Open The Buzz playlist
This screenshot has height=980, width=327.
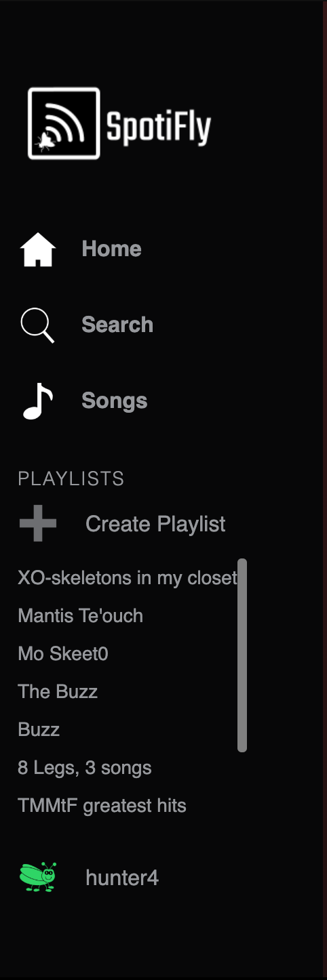(58, 692)
